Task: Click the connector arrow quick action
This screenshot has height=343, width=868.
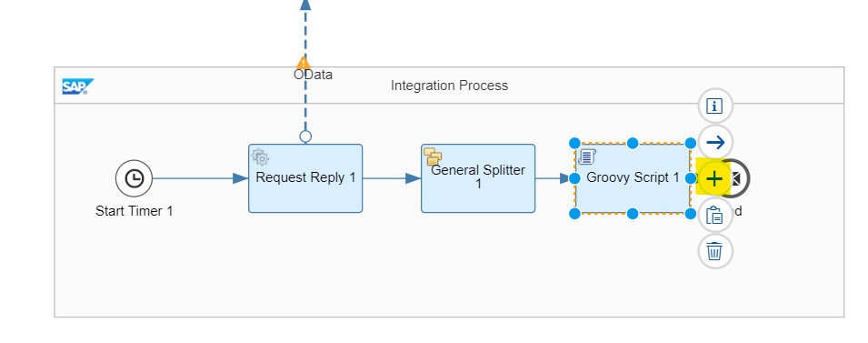Action: 715,143
